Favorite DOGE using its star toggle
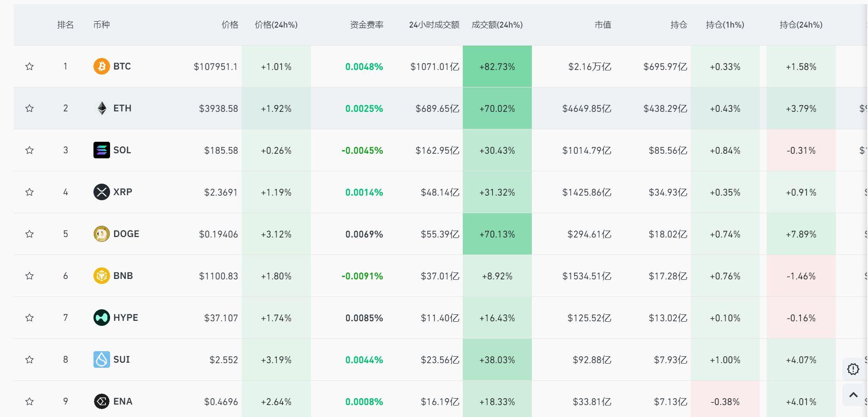 [29, 234]
